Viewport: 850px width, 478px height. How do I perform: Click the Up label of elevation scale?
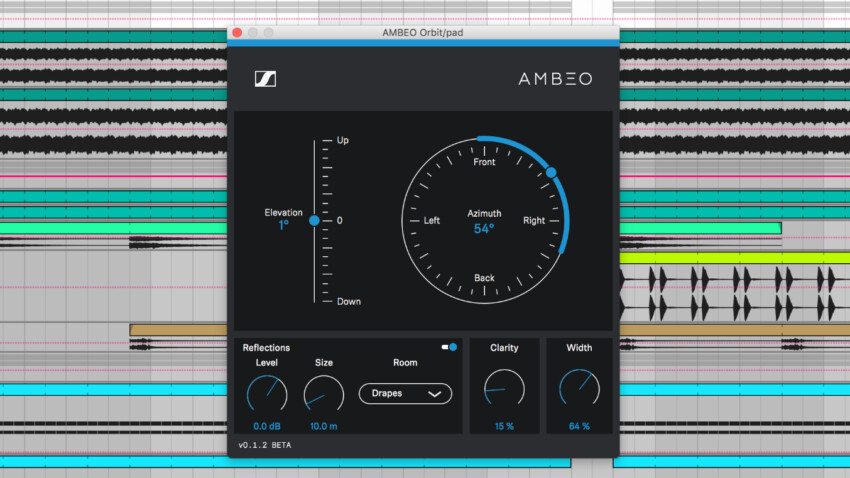(x=343, y=140)
